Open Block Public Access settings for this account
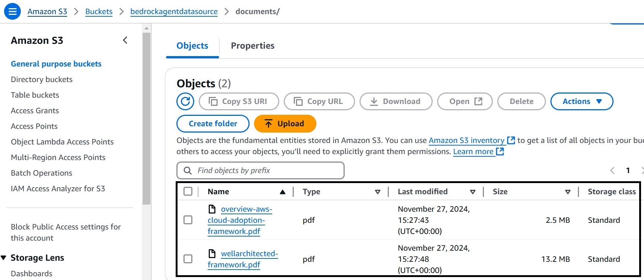644x280 pixels. click(66, 232)
